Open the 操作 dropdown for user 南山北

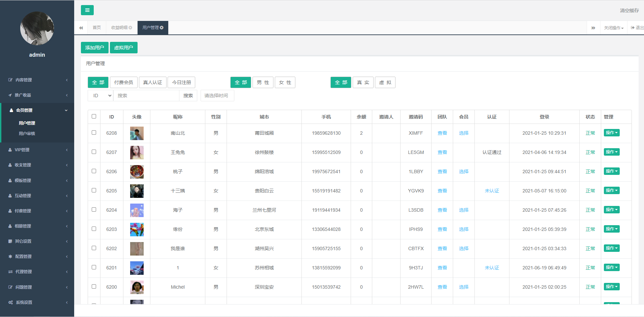coord(612,133)
